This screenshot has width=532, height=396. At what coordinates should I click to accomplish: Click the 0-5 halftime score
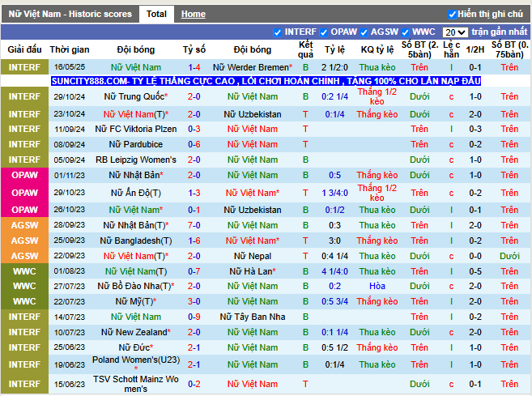pos(475,271)
